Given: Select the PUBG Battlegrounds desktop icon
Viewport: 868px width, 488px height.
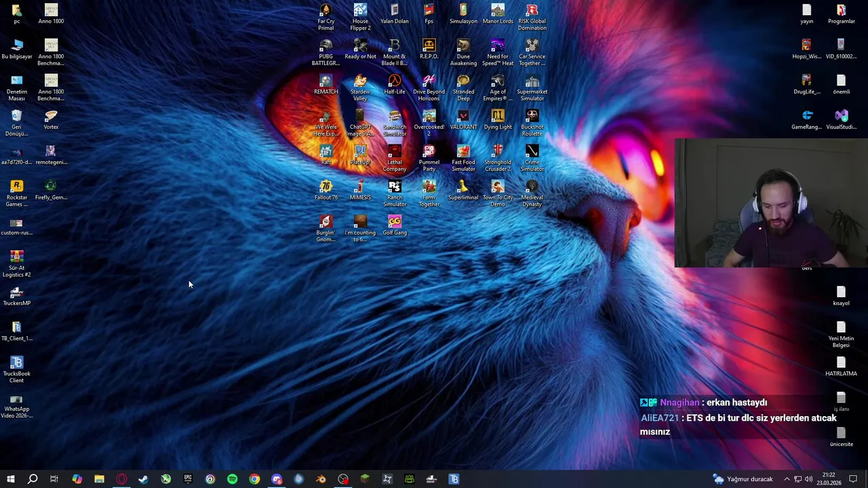Looking at the screenshot, I should (325, 52).
